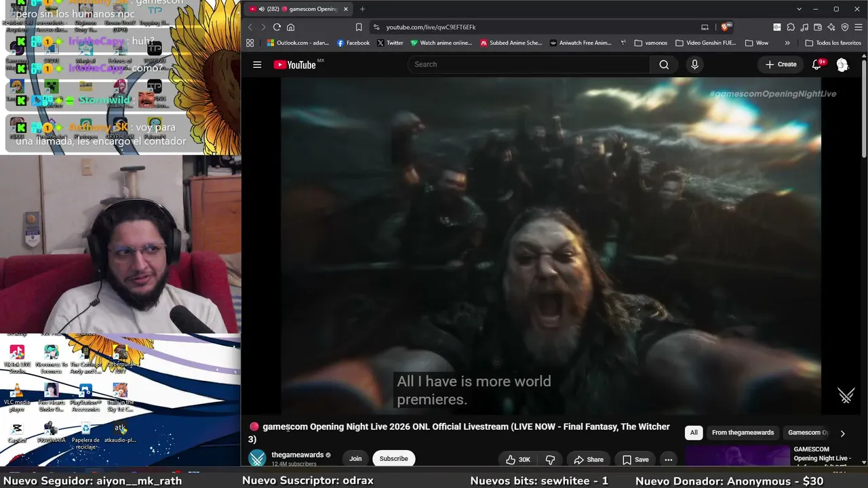868x488 pixels.
Task: Open the Twitter bookmark
Action: (390, 43)
